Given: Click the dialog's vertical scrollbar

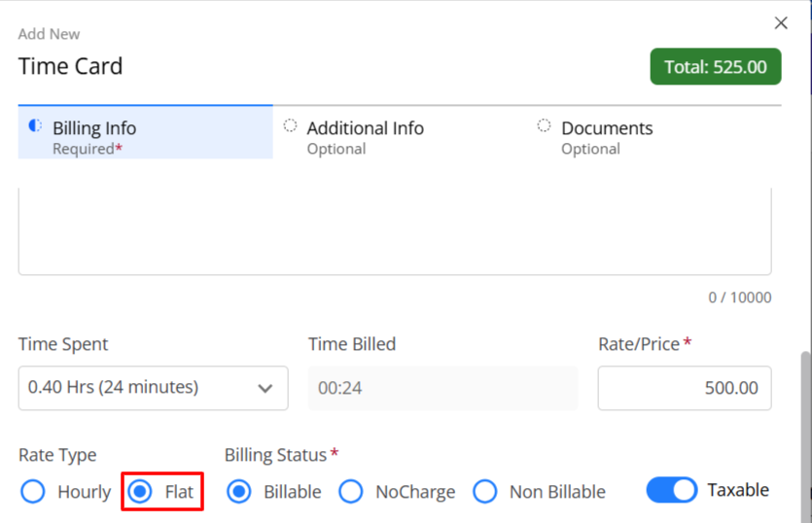Looking at the screenshot, I should [805, 435].
